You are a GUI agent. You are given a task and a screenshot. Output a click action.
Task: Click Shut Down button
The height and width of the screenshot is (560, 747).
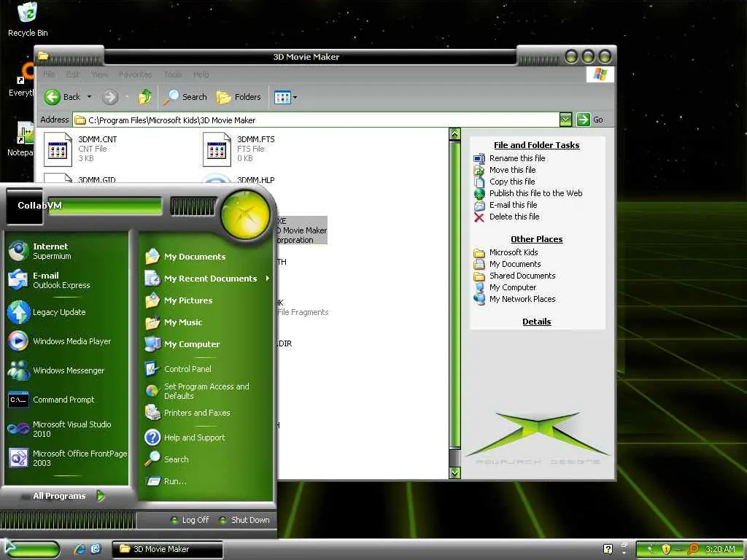click(x=245, y=520)
